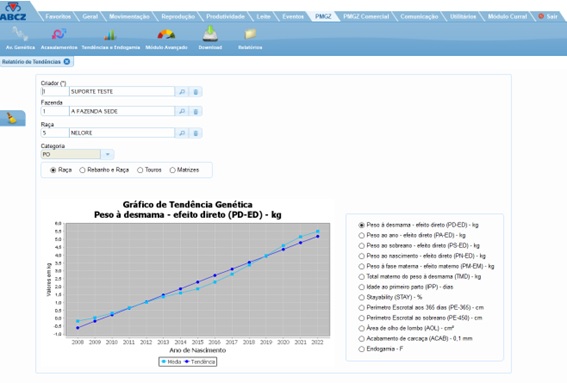Click the NELORE name field

[122, 133]
